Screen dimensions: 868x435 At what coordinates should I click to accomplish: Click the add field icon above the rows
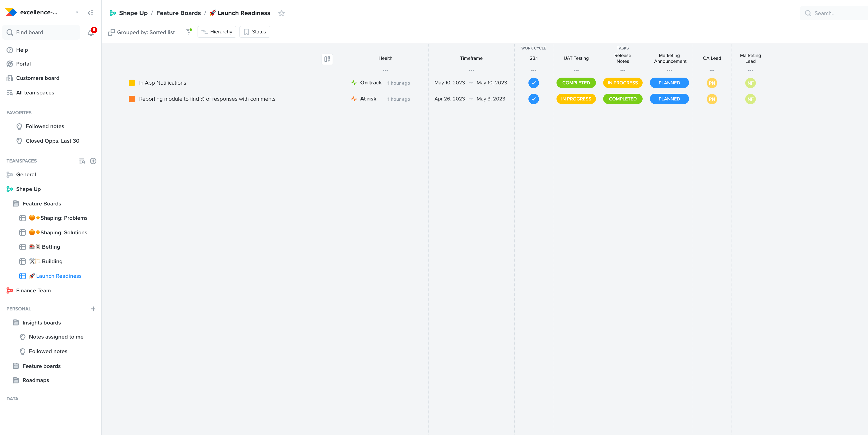[327, 59]
